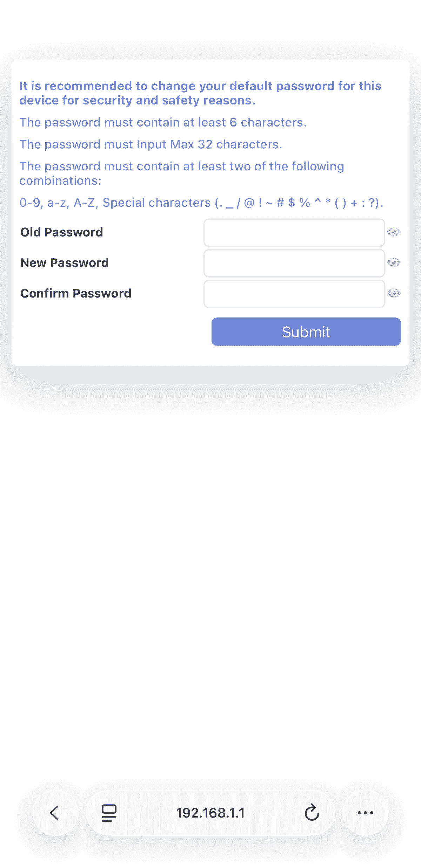Open the three-dot more options menu
The image size is (421, 868).
[365, 813]
